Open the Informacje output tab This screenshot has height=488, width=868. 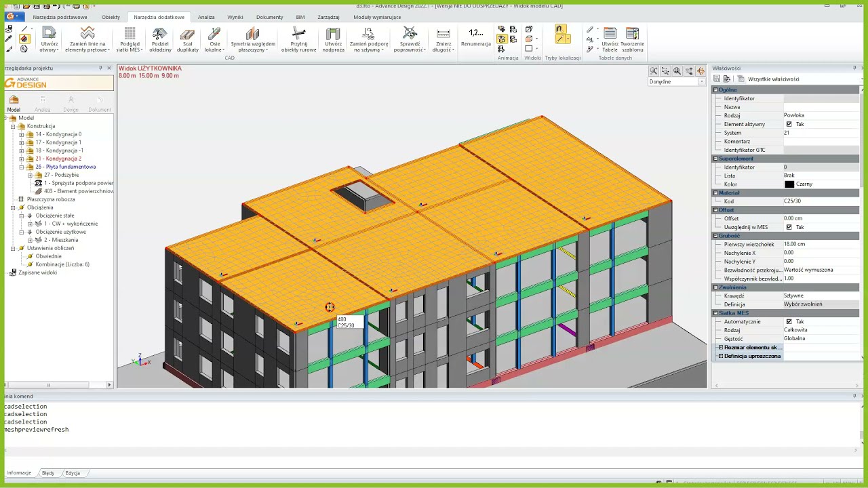[x=19, y=473]
